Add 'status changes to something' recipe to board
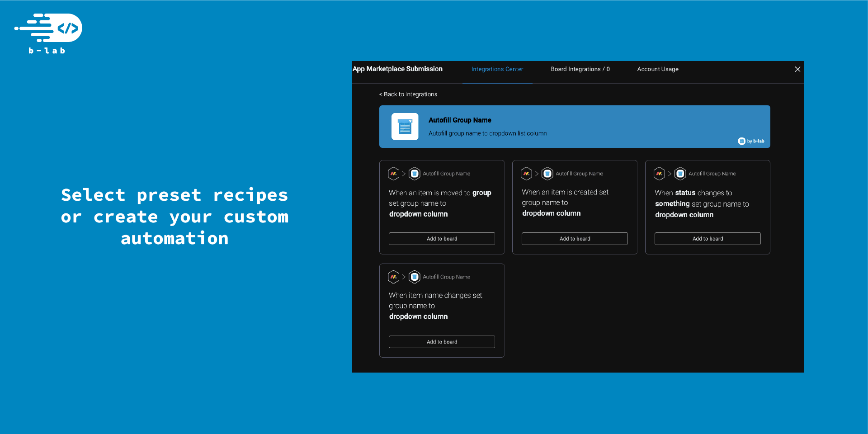Image resolution: width=868 pixels, height=434 pixels. (x=708, y=239)
